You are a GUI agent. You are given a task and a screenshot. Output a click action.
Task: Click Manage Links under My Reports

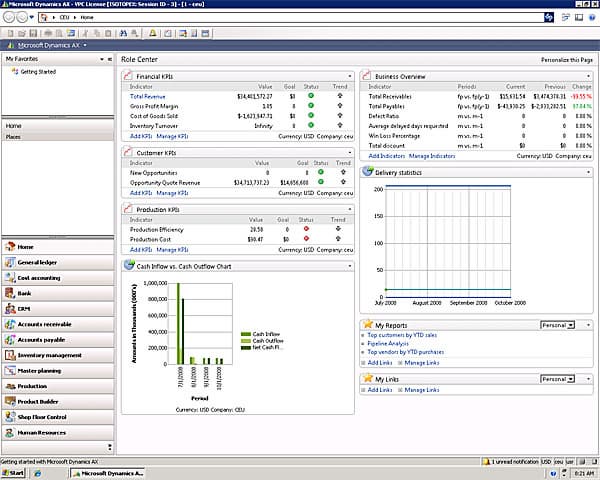point(422,362)
